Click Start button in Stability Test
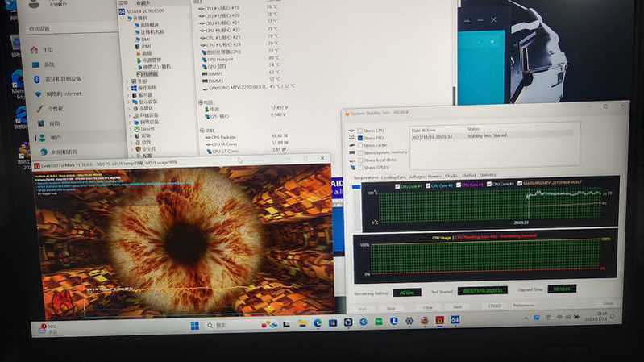 [x=362, y=309]
